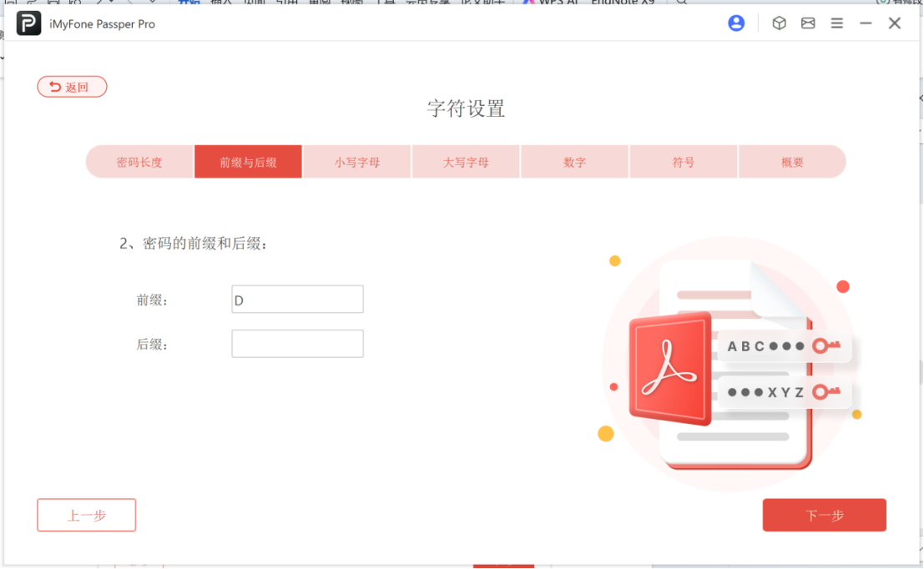Viewport: 924px width, 569px height.
Task: Select the 前缀与后缀 tab
Action: 248,162
